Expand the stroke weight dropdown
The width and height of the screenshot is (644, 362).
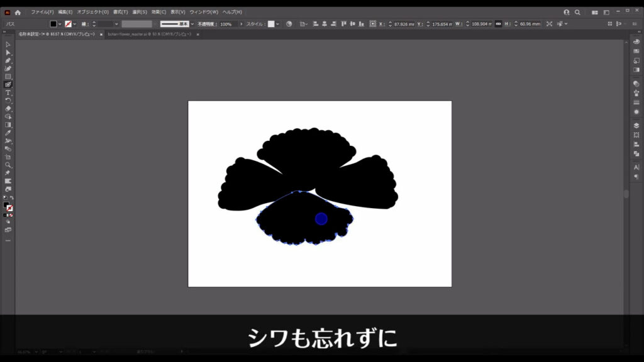116,24
